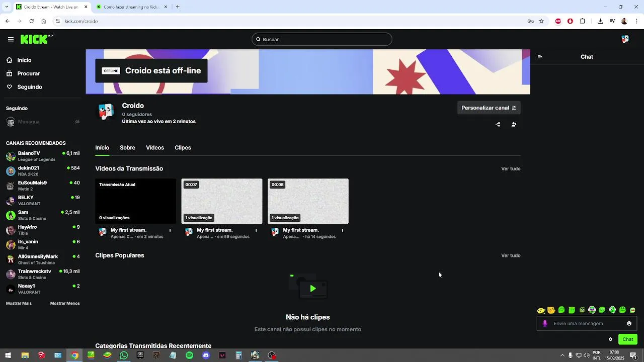The height and width of the screenshot is (362, 644).
Task: Click the Kick logo
Action: coord(37,39)
